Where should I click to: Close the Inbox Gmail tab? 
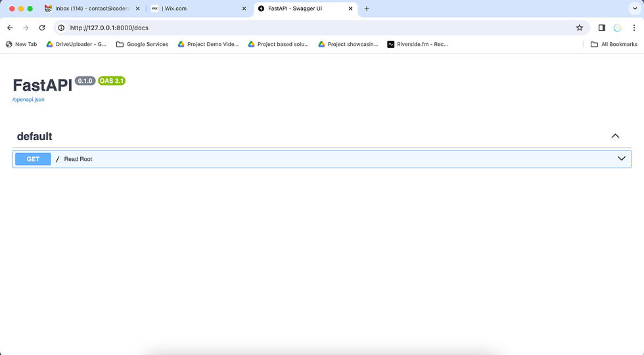137,8
